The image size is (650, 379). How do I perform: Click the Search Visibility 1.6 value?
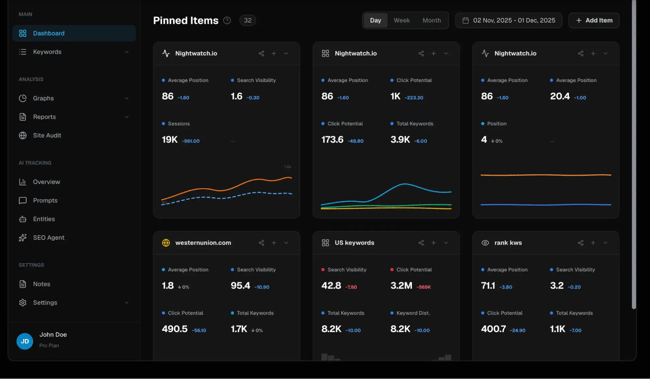236,96
